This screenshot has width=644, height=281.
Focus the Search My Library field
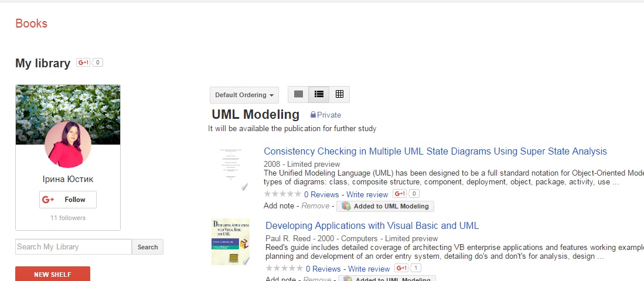click(73, 247)
